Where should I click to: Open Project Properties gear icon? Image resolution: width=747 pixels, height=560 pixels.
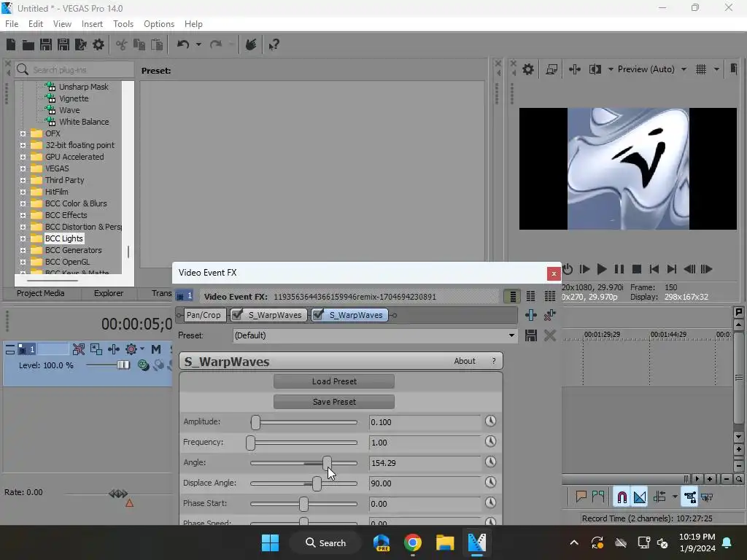(x=98, y=44)
